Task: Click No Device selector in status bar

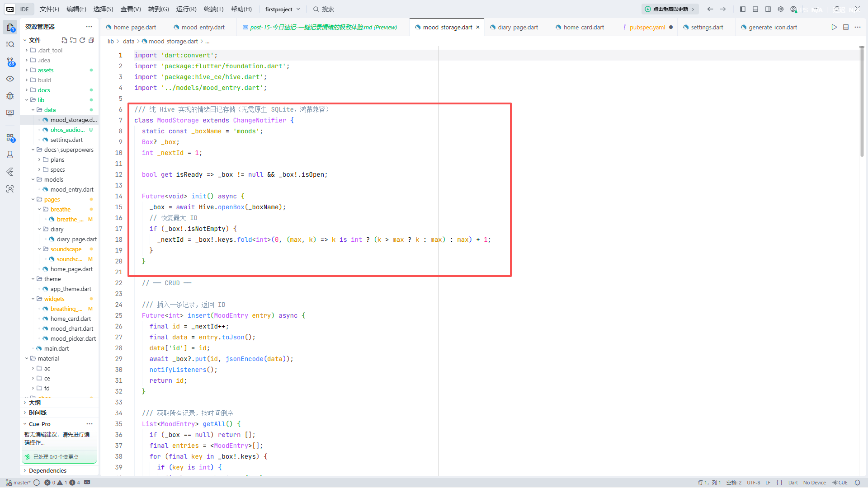Action: (814, 483)
